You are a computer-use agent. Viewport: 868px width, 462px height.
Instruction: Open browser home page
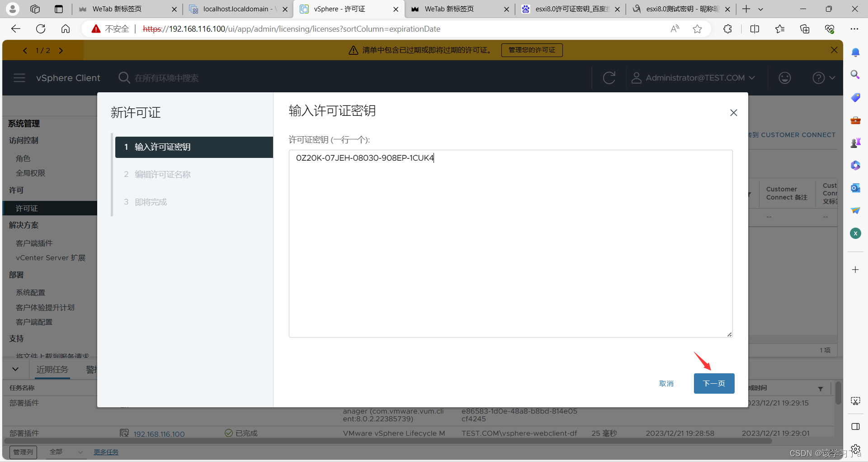click(66, 29)
